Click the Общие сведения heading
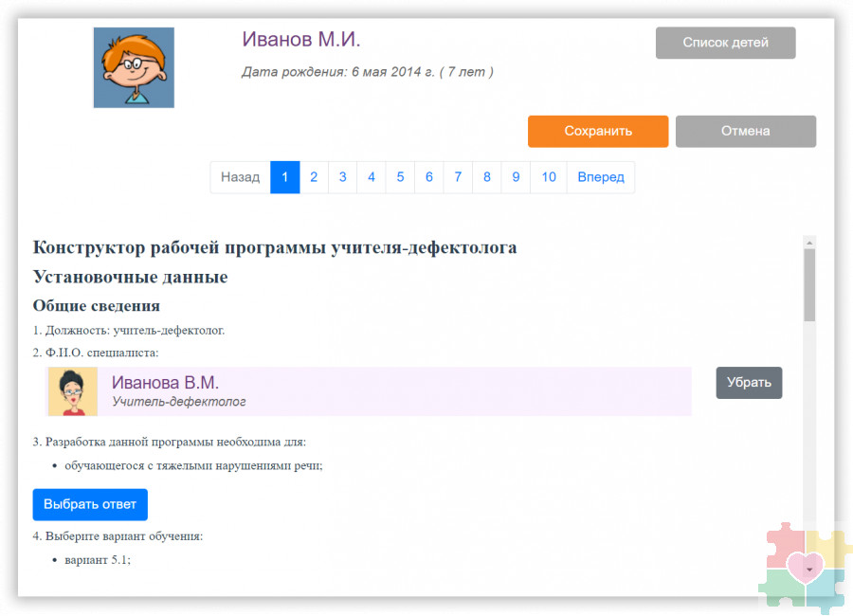The width and height of the screenshot is (853, 616). (97, 306)
